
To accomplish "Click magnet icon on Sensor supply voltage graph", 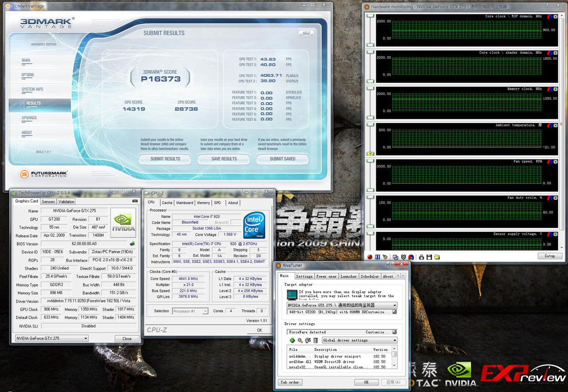I will (x=550, y=235).
